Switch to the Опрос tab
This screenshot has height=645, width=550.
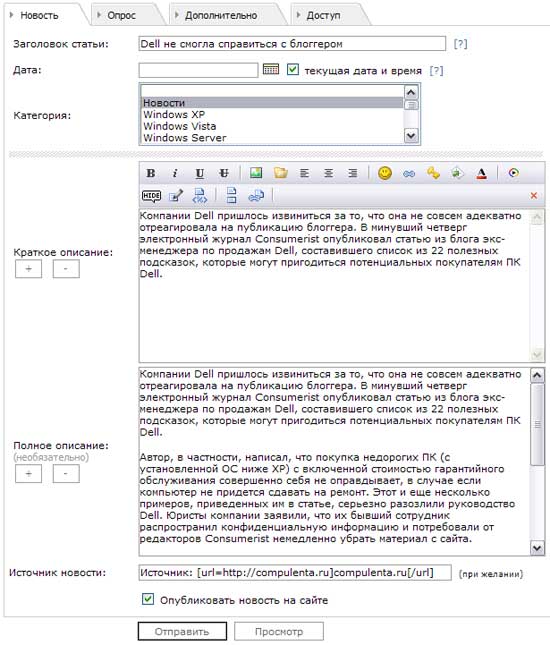(121, 16)
